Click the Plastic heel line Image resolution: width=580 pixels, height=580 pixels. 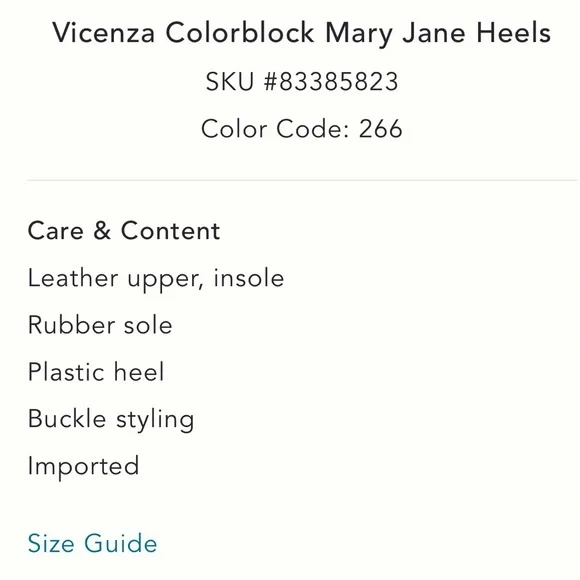96,372
